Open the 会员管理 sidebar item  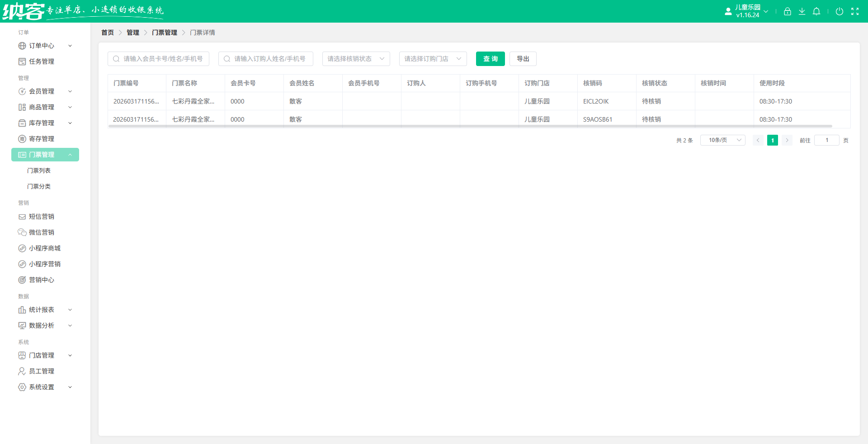(42, 91)
